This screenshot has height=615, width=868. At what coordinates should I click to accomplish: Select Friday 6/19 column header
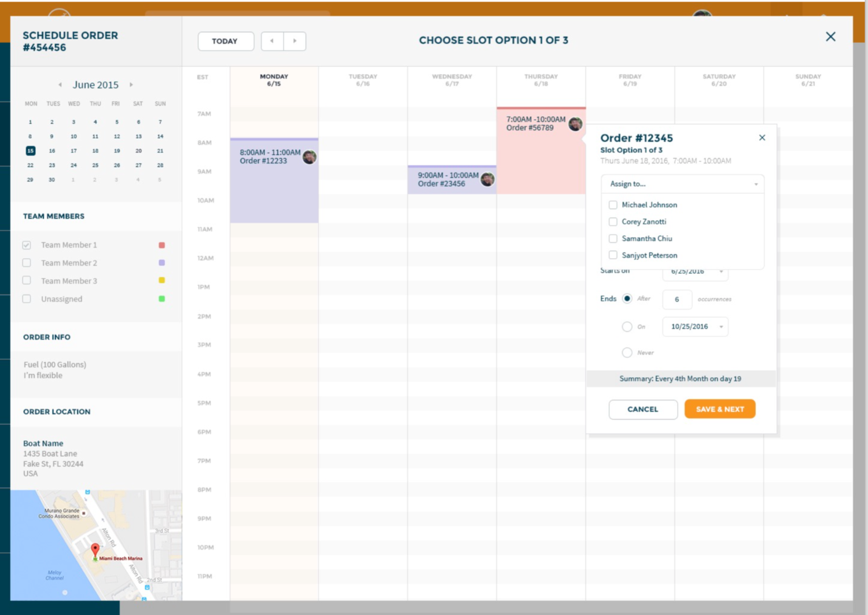630,80
